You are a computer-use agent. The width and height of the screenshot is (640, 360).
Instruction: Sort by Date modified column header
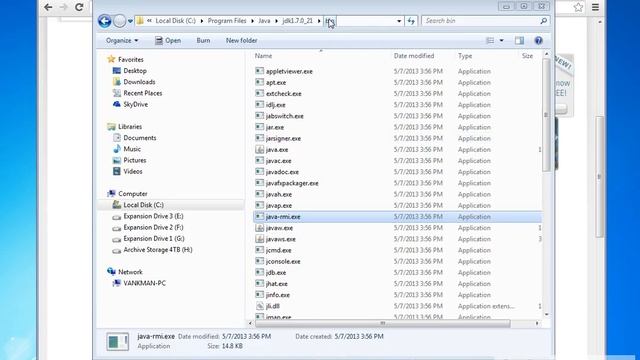coord(414,56)
